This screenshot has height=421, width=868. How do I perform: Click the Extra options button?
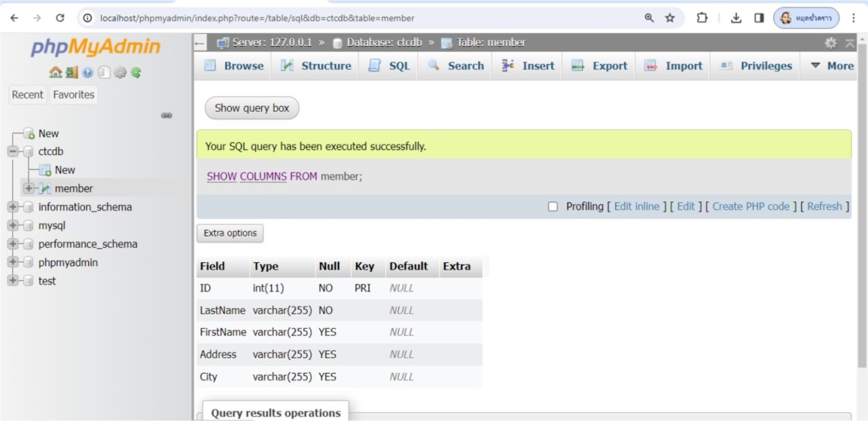[x=230, y=233]
